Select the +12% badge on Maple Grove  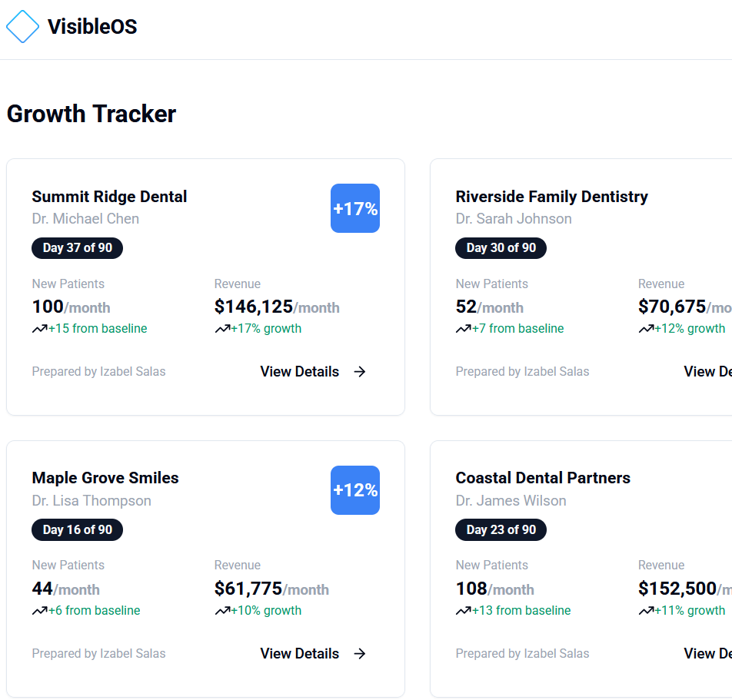355,490
